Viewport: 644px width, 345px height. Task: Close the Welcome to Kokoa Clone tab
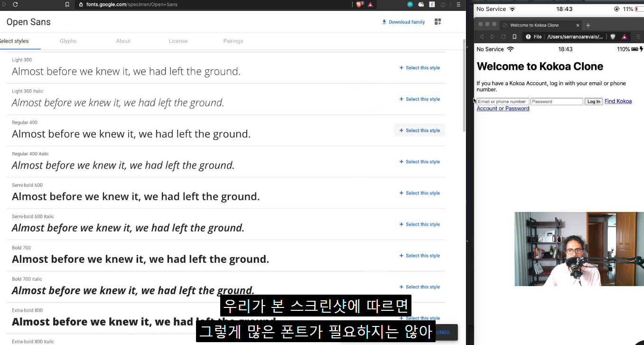point(578,25)
